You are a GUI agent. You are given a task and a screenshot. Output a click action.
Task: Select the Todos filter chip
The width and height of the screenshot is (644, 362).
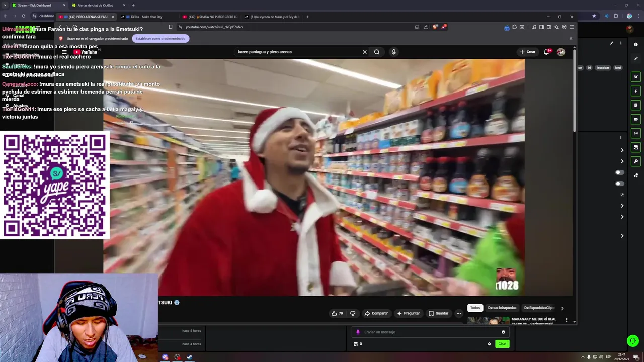pos(475,308)
